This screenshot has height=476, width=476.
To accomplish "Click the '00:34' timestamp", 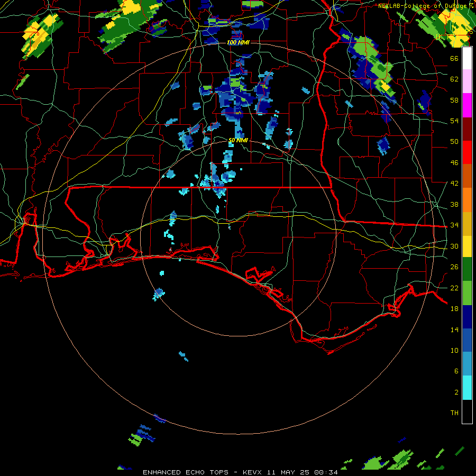I will [326, 472].
